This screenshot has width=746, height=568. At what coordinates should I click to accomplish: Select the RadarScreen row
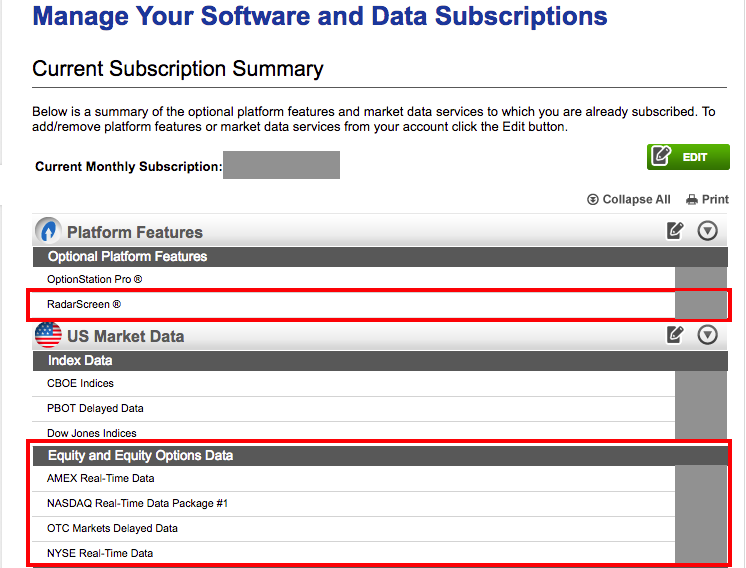[x=353, y=304]
